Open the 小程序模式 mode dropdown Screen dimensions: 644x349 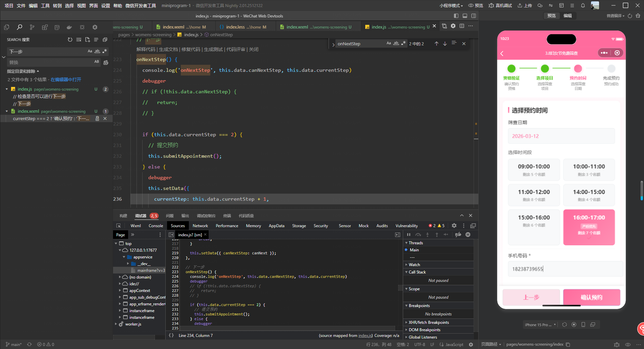coord(451,6)
